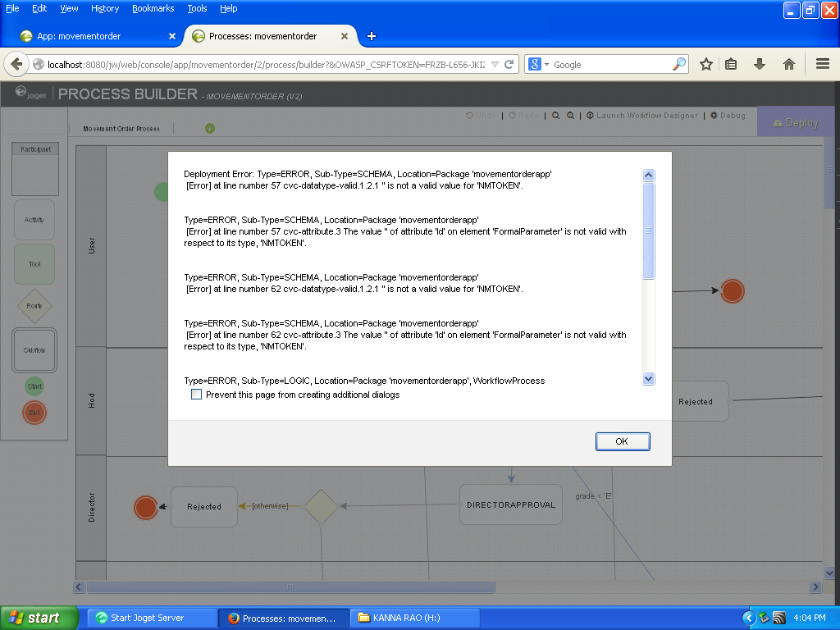
Task: Click canvas horizontal scrollbar left arrow
Action: [x=79, y=587]
